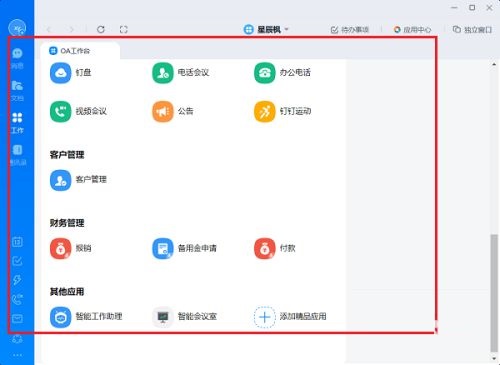Open 文档 documents in the sidebar
Viewport: 500px width, 365px height.
point(17,90)
